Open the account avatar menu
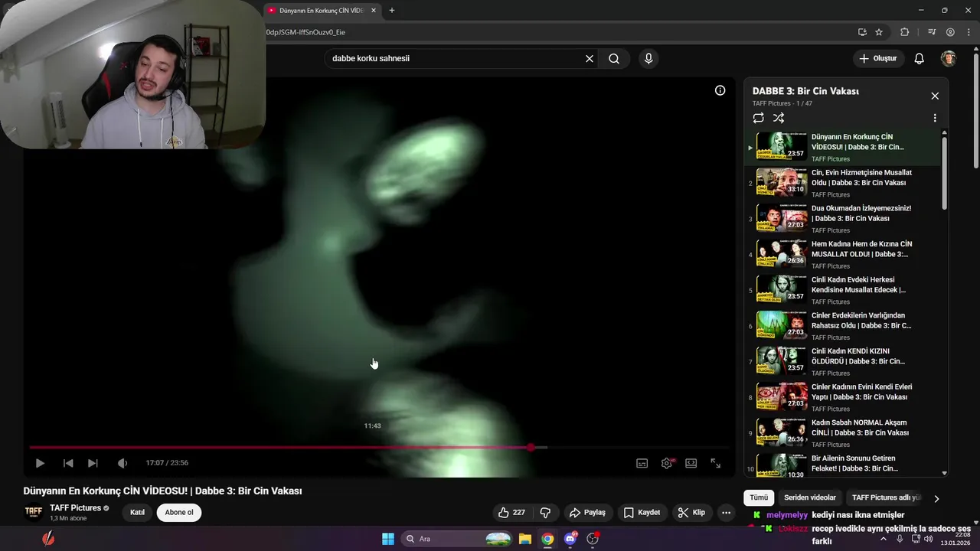Image resolution: width=980 pixels, height=551 pixels. [x=949, y=58]
